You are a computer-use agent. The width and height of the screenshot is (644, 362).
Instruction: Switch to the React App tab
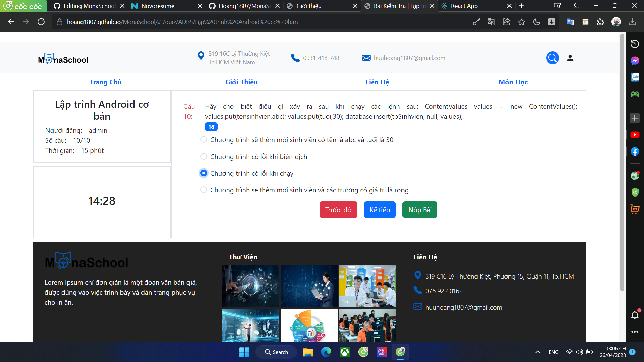(466, 6)
